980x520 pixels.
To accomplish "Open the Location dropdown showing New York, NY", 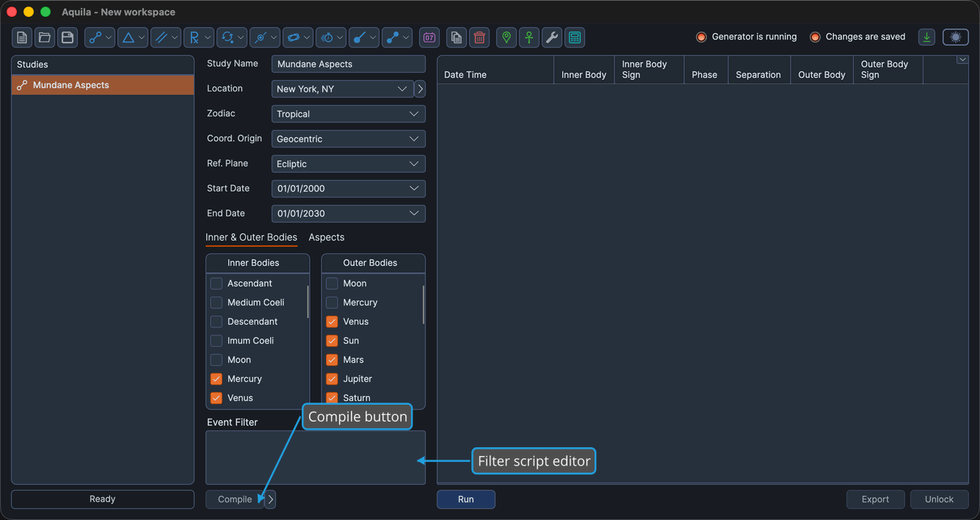I will 342,89.
